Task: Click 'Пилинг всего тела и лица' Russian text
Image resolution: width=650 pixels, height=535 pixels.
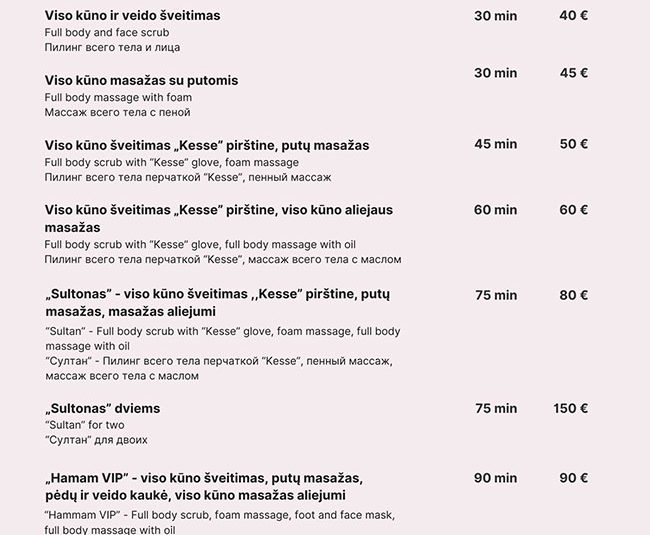Action: [x=112, y=47]
